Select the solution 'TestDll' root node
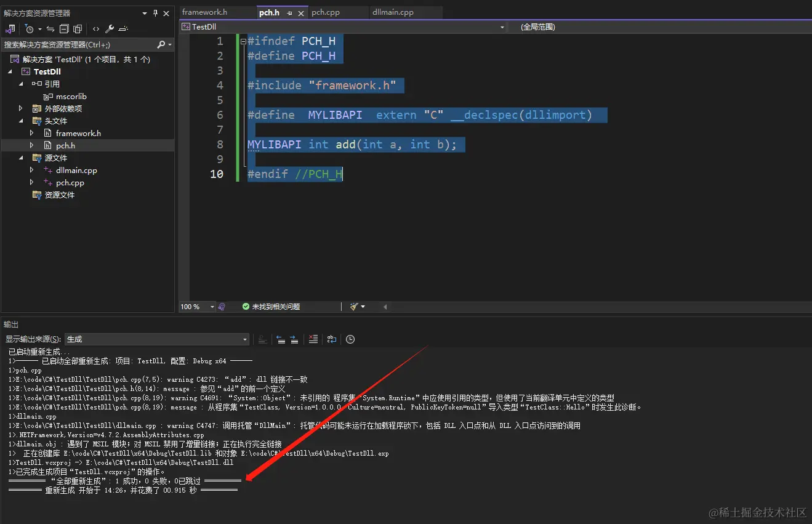The width and height of the screenshot is (812, 524). [86, 59]
